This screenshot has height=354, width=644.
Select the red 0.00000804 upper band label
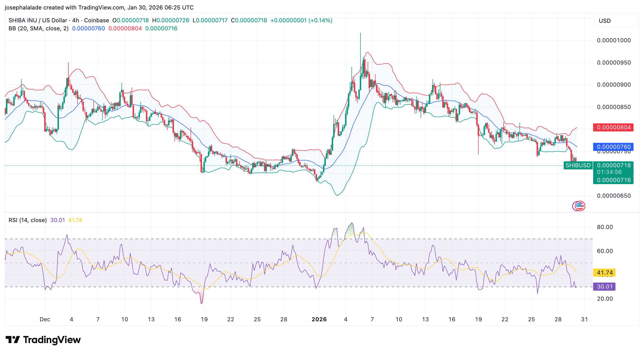point(613,127)
